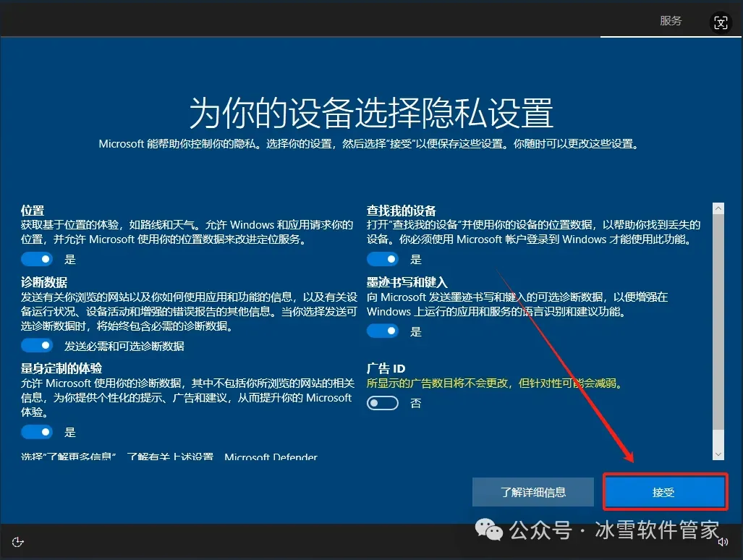
Task: Click the 了解详细信息 button
Action: click(533, 492)
